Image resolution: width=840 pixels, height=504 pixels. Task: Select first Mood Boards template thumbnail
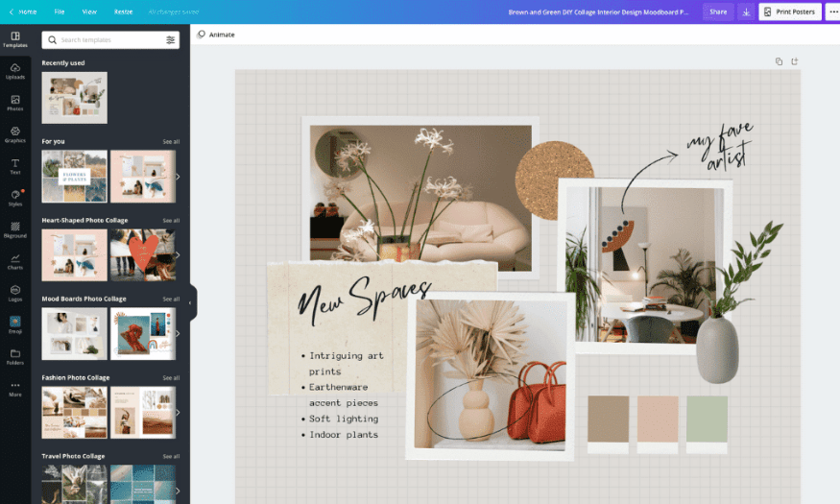tap(75, 334)
